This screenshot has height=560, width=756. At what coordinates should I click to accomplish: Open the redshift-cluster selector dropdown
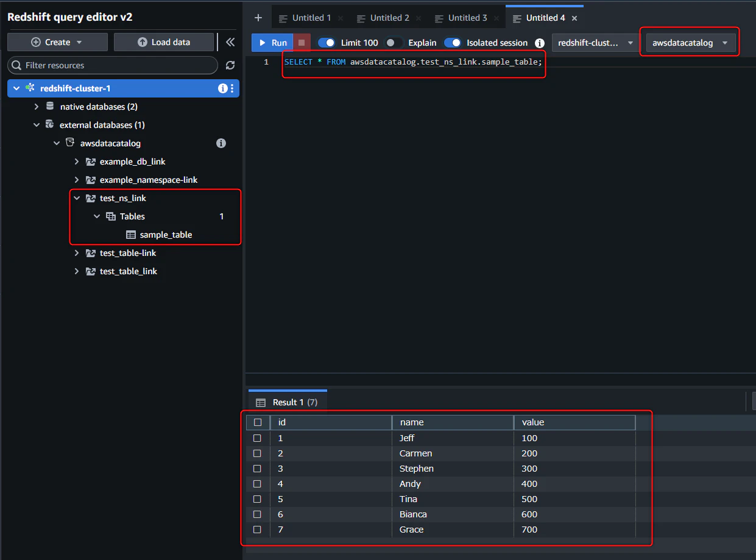pos(595,43)
